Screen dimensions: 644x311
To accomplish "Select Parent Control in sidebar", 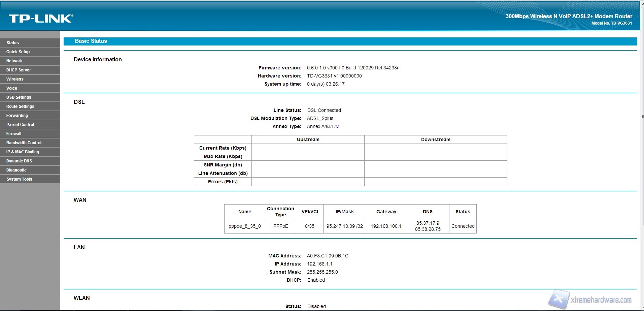I will pyautogui.click(x=20, y=125).
